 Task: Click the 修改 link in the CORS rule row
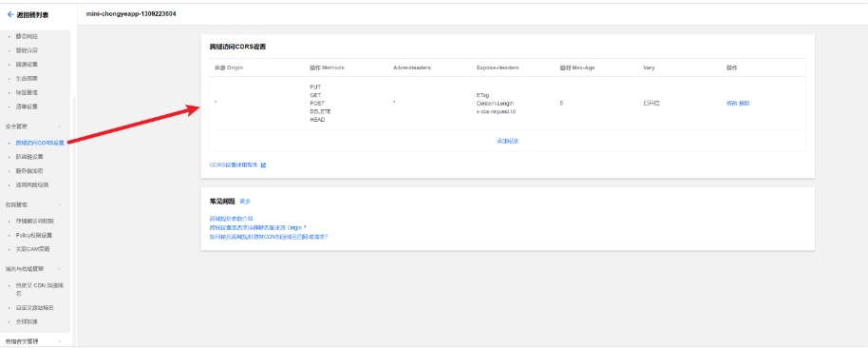pos(731,103)
